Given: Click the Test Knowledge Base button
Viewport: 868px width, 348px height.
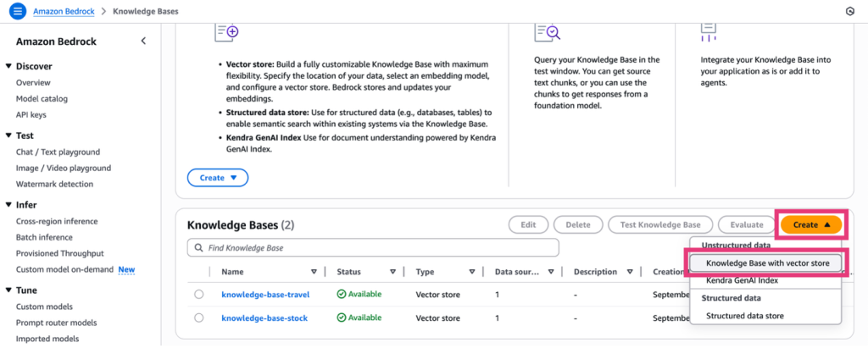Looking at the screenshot, I should (x=659, y=224).
